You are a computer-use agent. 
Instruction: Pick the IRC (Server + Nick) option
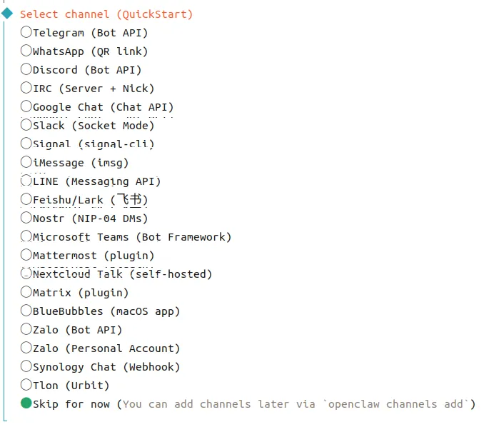click(x=26, y=88)
